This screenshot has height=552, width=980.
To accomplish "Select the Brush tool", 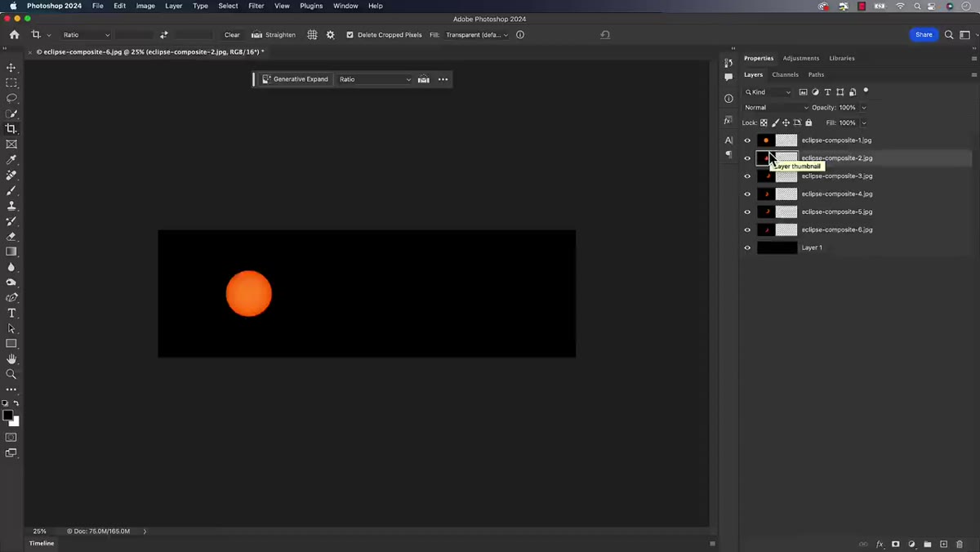I will pos(11,190).
